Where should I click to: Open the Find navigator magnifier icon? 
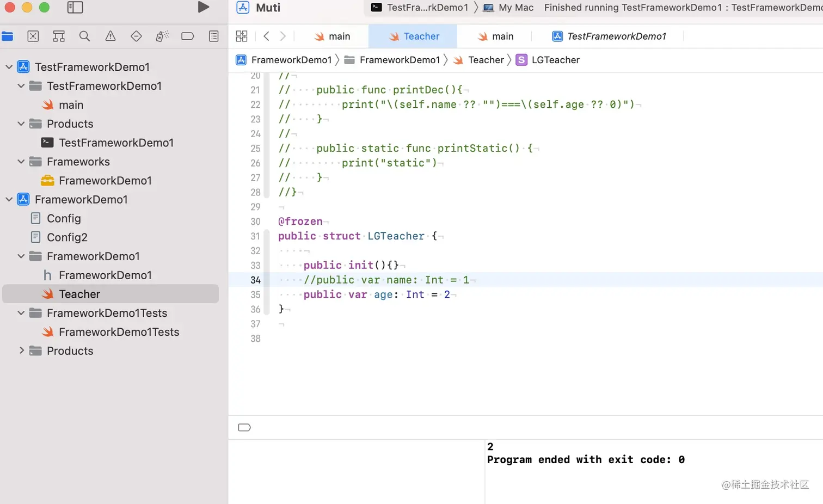84,36
